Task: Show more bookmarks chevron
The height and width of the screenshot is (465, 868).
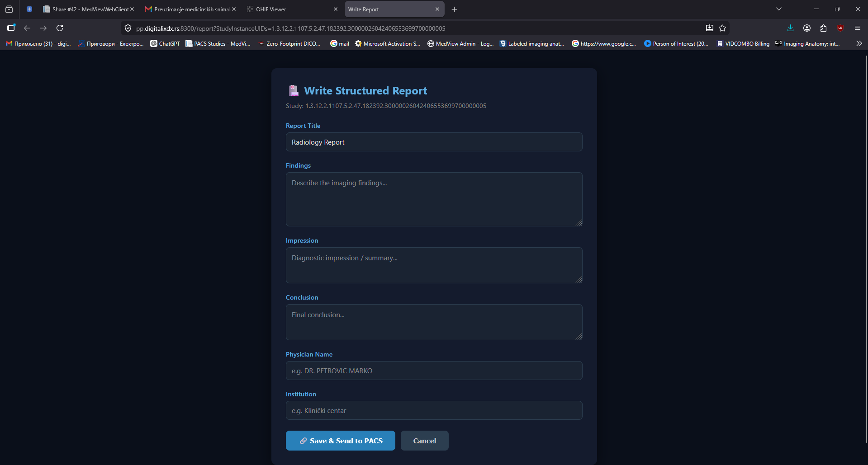Action: (859, 43)
